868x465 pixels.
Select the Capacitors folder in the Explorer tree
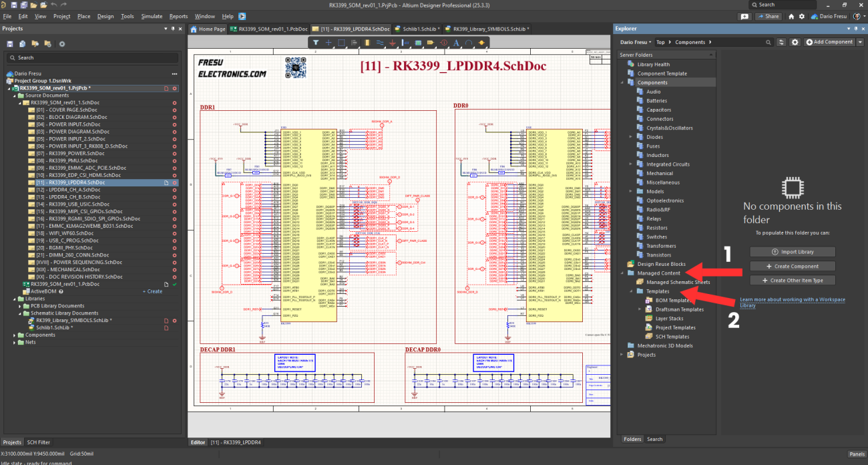(658, 110)
